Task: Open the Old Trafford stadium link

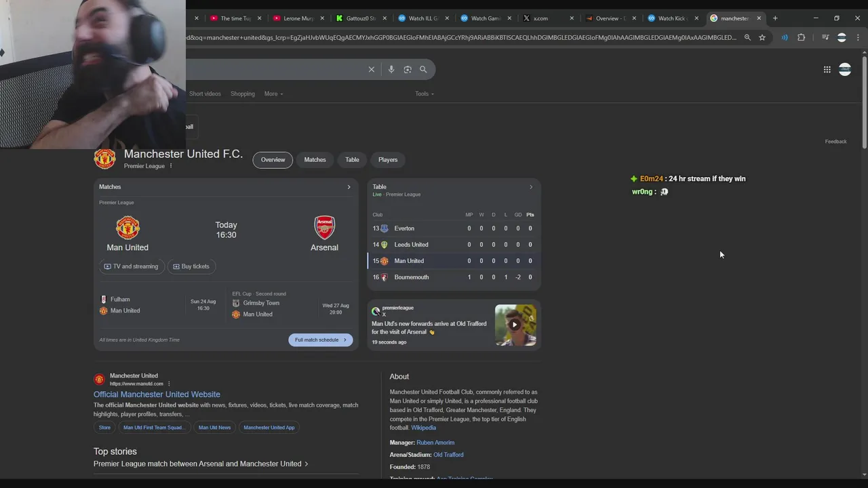Action: click(x=448, y=455)
